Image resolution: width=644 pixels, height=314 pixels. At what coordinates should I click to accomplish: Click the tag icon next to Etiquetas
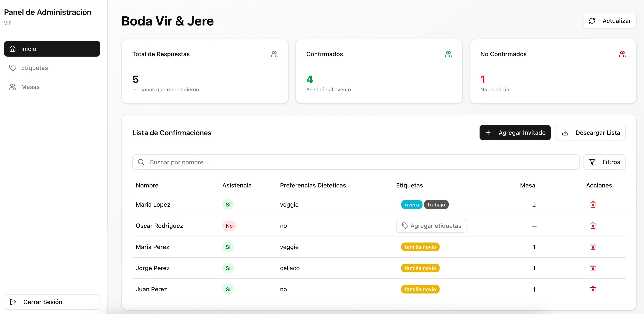13,68
